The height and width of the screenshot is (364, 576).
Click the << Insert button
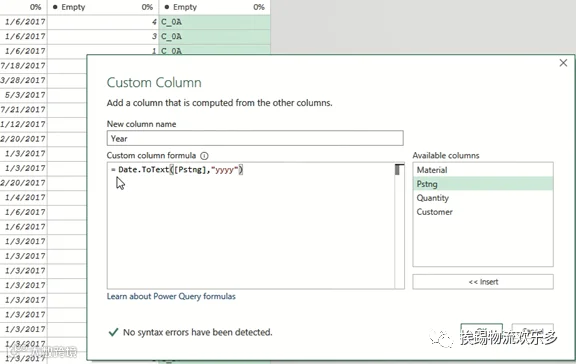[x=483, y=282]
